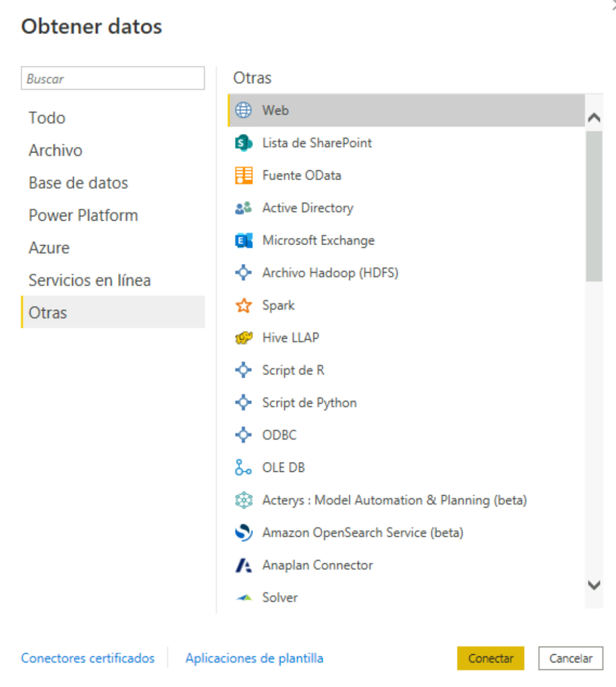
Task: Select the Web globe icon
Action: point(243,110)
